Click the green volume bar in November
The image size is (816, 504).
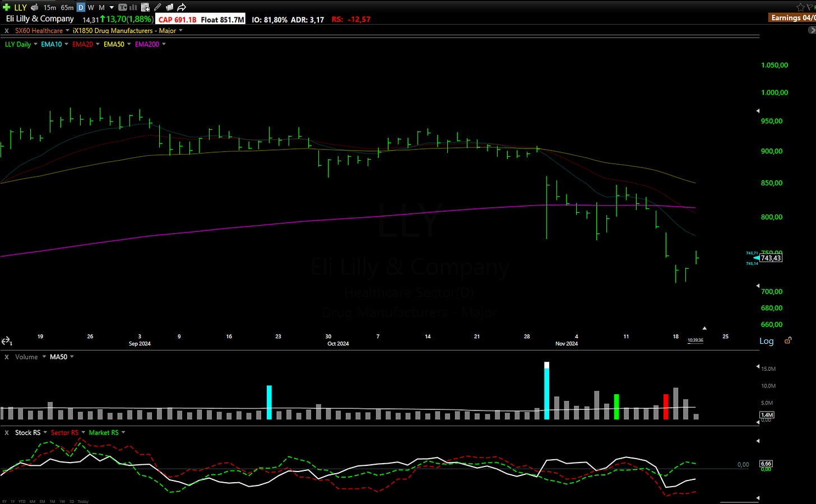(616, 407)
